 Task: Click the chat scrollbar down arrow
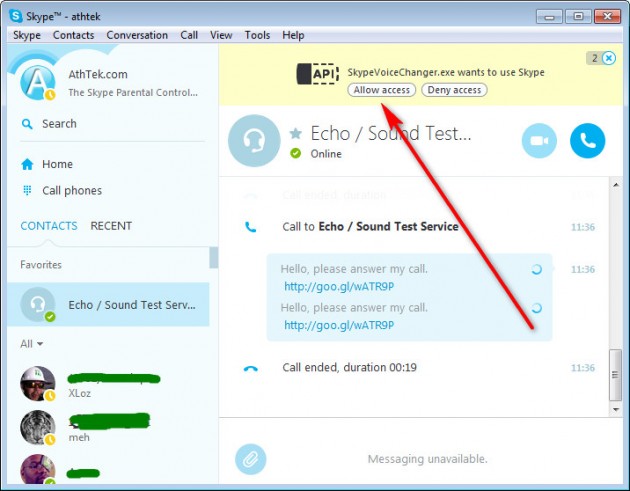(616, 410)
